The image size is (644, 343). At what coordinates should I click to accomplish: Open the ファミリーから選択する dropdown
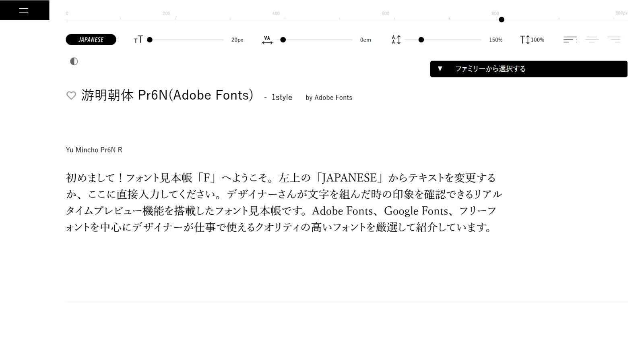point(528,69)
